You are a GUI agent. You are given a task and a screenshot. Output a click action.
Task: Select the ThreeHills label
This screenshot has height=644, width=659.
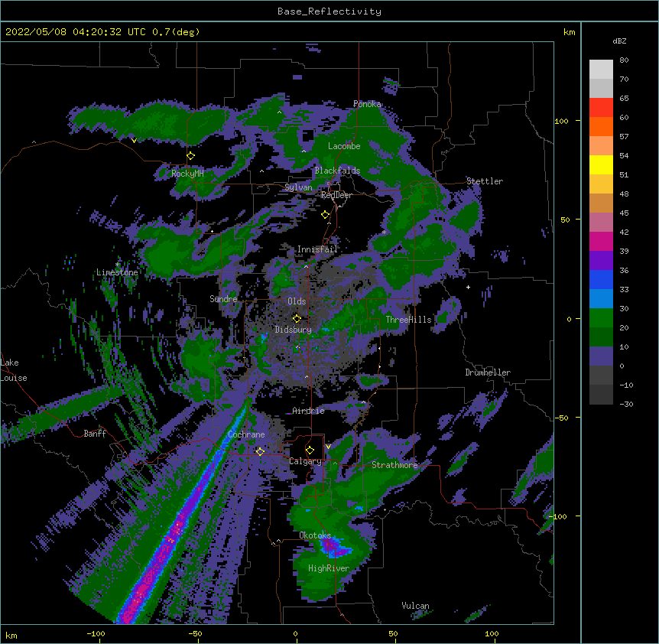point(408,320)
